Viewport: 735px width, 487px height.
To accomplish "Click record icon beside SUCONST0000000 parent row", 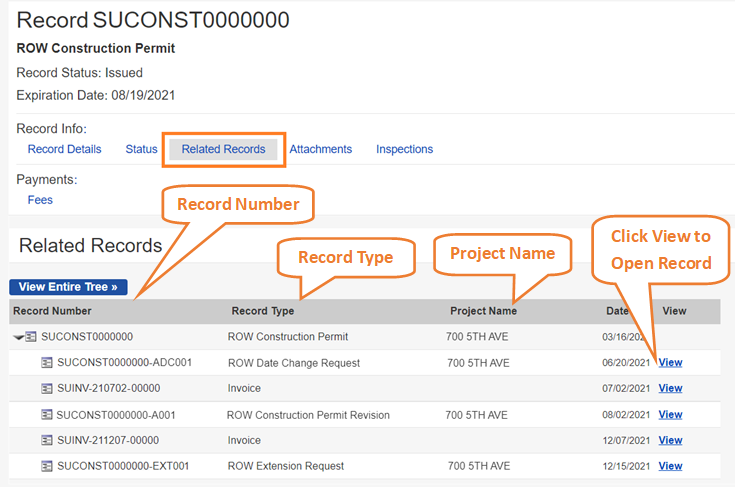I will (31, 337).
